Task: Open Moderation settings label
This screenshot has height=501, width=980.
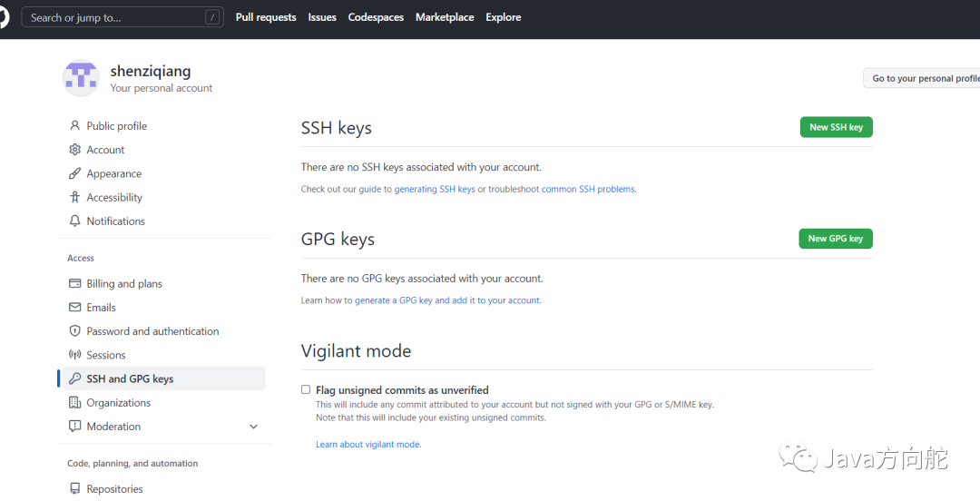Action: tap(113, 426)
